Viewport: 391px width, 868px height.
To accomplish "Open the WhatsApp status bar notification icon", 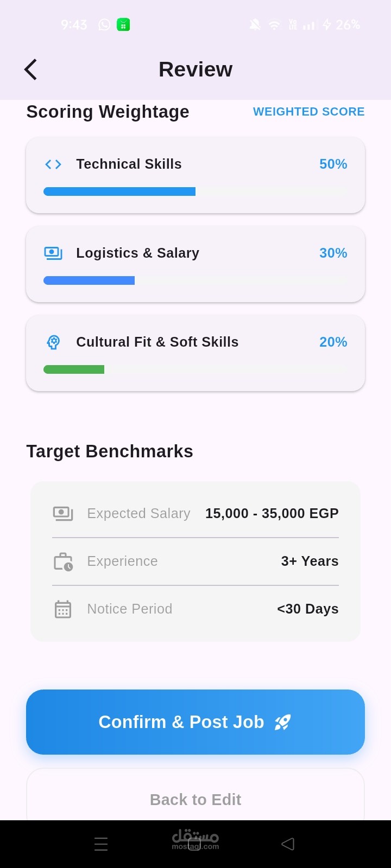I will coord(104,25).
